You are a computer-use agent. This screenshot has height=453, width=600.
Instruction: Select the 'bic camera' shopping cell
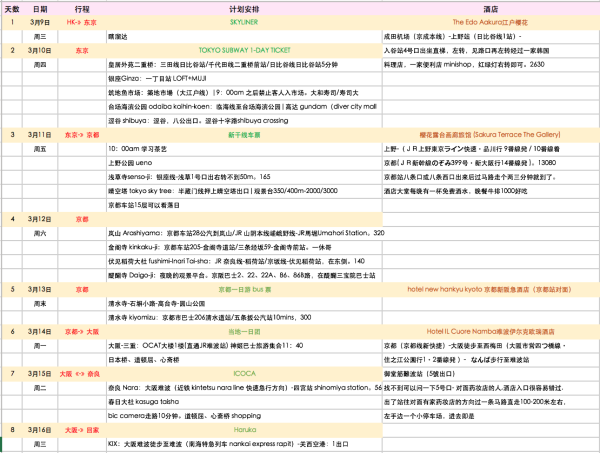point(244,416)
